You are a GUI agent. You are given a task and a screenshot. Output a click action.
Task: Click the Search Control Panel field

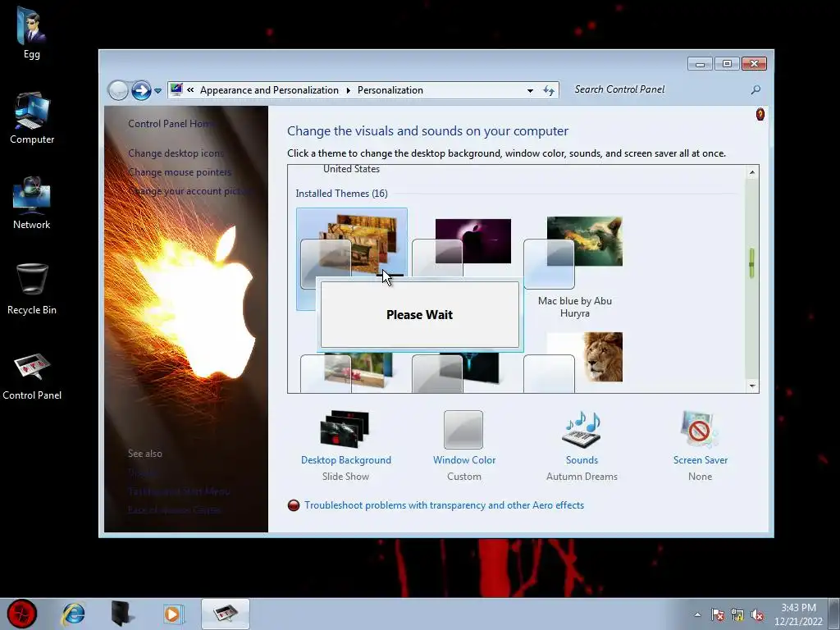[660, 89]
